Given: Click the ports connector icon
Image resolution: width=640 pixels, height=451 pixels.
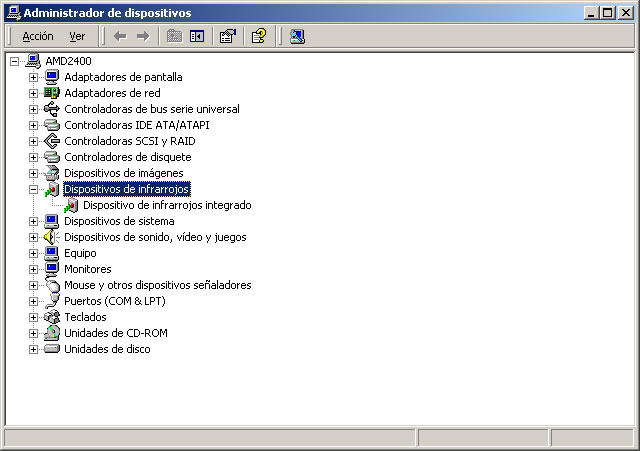Looking at the screenshot, I should (52, 301).
